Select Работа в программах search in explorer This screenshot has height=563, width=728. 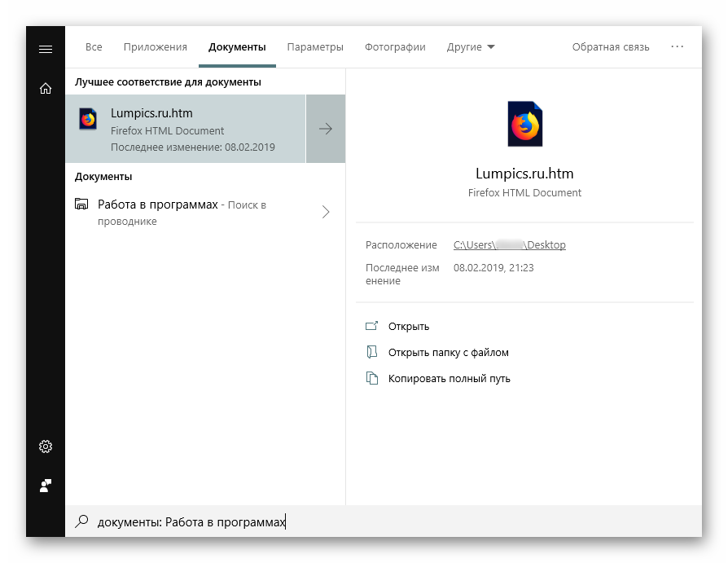pos(205,213)
